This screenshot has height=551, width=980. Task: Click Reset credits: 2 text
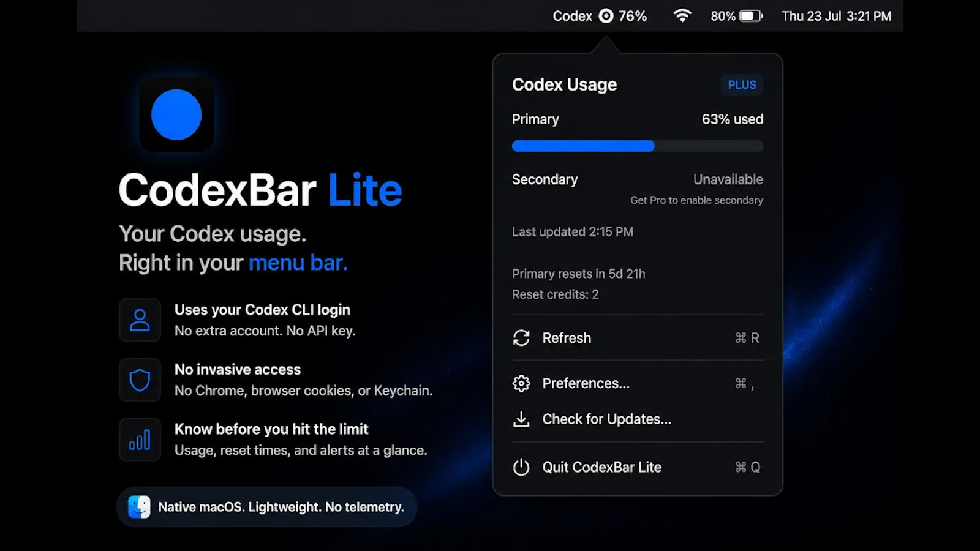point(556,294)
